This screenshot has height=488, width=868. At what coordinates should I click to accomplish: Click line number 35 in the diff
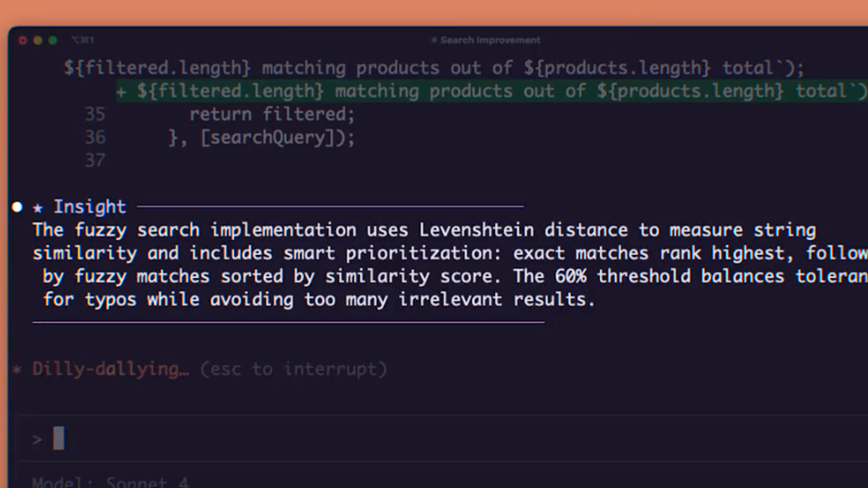coord(95,114)
